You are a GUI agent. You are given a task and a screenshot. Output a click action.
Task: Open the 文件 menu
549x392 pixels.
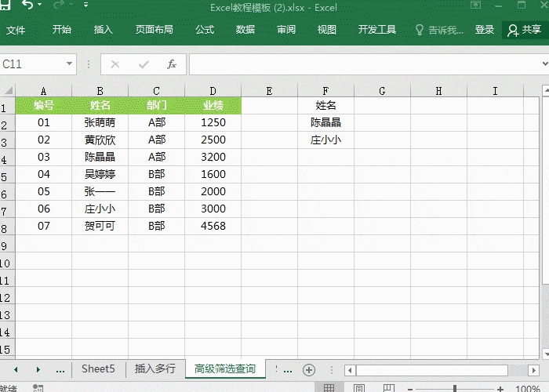click(16, 30)
